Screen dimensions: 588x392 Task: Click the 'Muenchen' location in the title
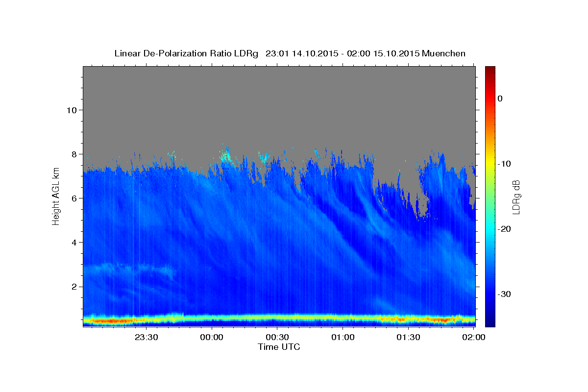tap(444, 53)
